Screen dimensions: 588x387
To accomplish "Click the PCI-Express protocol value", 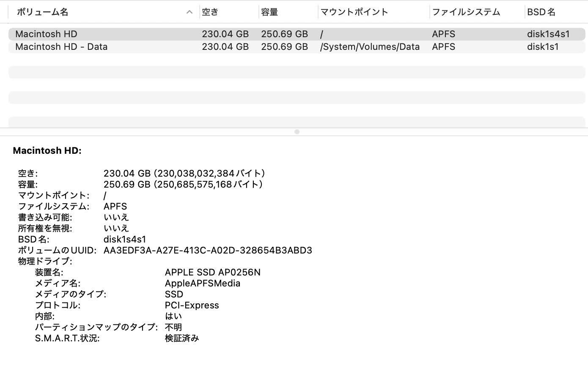I will (x=192, y=305).
